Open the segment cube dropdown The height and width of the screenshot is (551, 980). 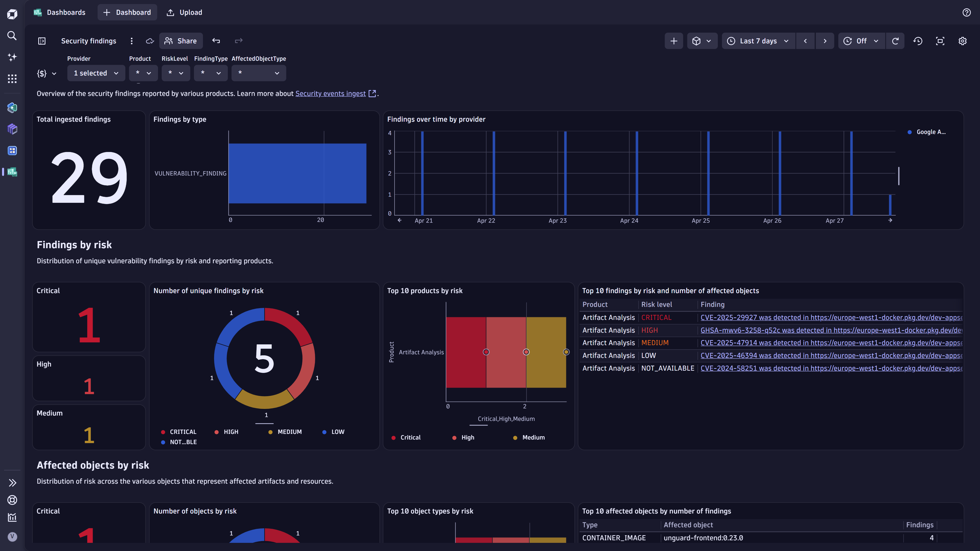[702, 41]
